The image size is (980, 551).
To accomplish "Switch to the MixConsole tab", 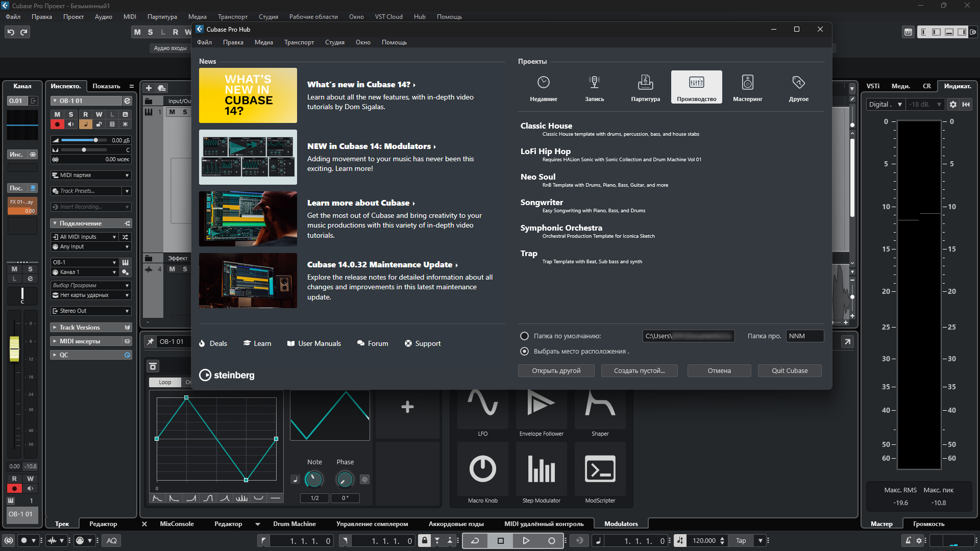I will [177, 524].
